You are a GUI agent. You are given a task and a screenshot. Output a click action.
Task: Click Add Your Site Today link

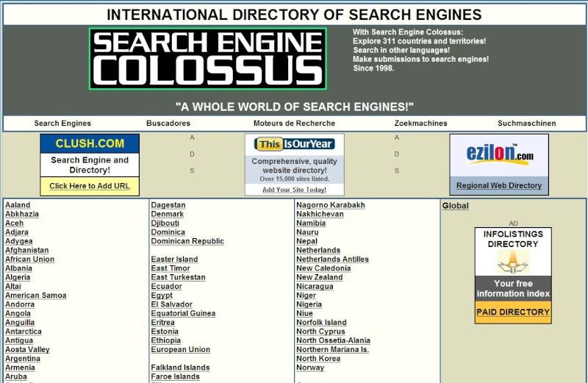click(x=295, y=190)
